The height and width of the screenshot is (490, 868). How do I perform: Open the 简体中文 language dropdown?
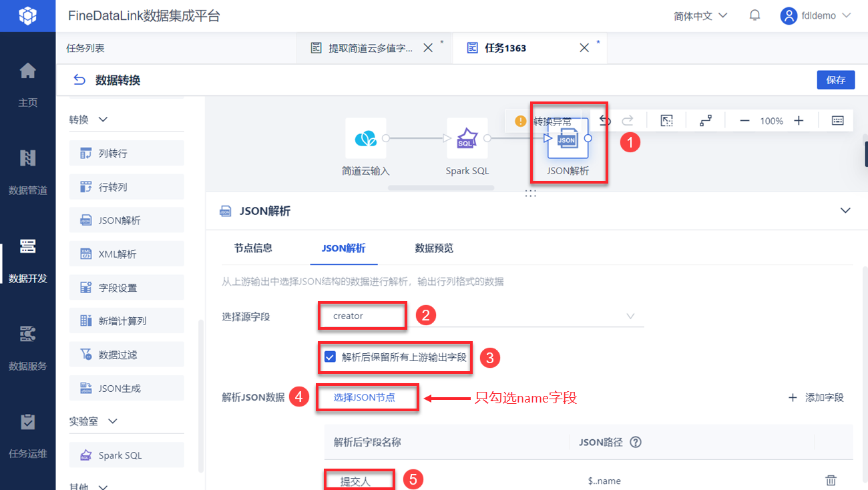[700, 16]
